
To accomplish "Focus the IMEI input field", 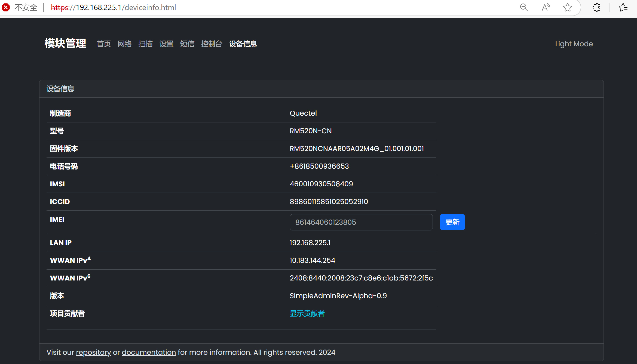I will (361, 222).
